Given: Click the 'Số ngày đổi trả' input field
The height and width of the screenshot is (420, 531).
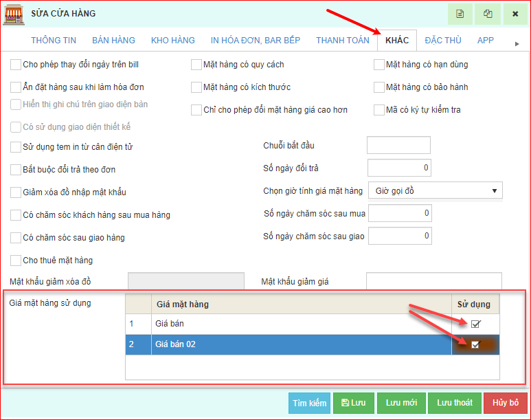Looking at the screenshot, I should pos(399,168).
